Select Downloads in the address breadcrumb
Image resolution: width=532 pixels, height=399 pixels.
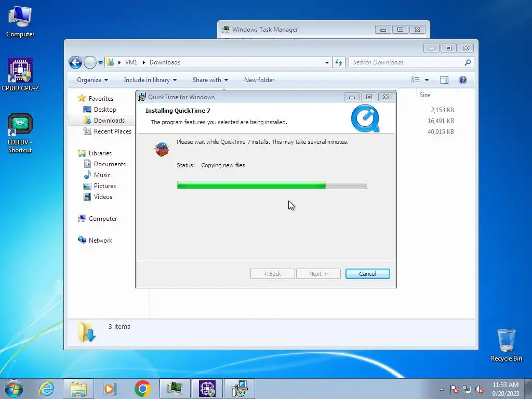165,62
